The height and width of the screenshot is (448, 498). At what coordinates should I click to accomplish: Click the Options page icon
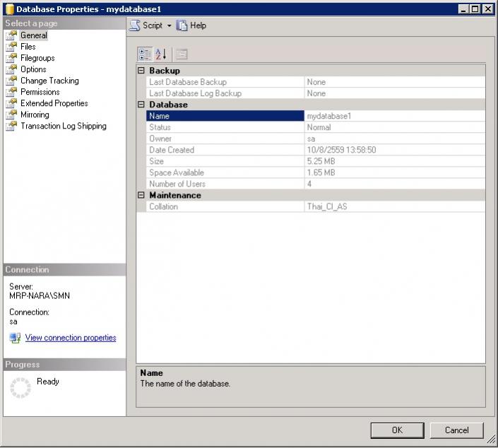click(11, 69)
